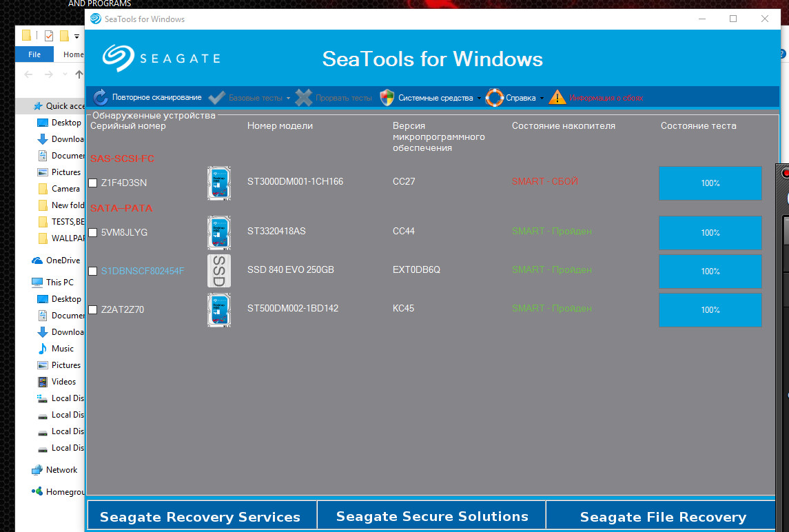Open Информация о сбоях failure info
This screenshot has height=532, width=789.
[x=606, y=98]
